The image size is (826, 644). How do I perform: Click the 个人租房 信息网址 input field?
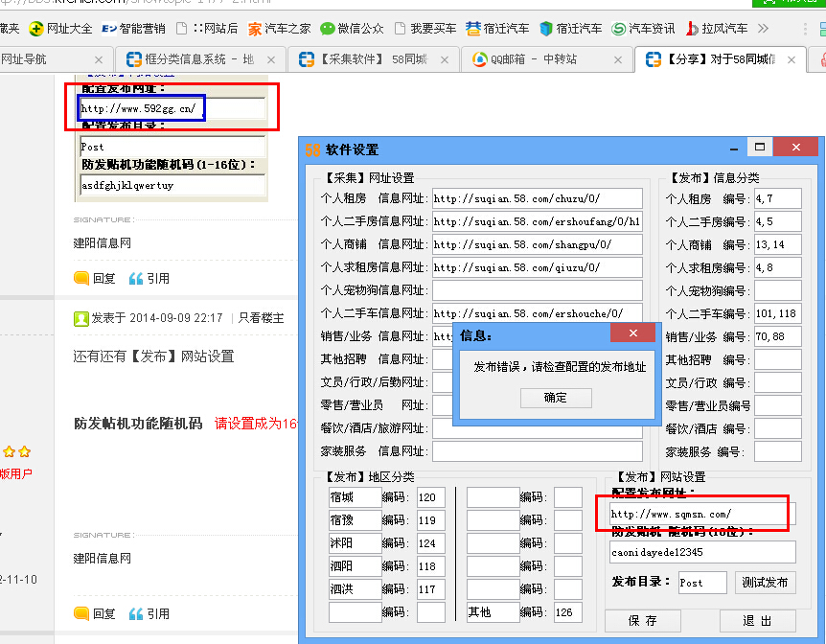[x=537, y=198]
